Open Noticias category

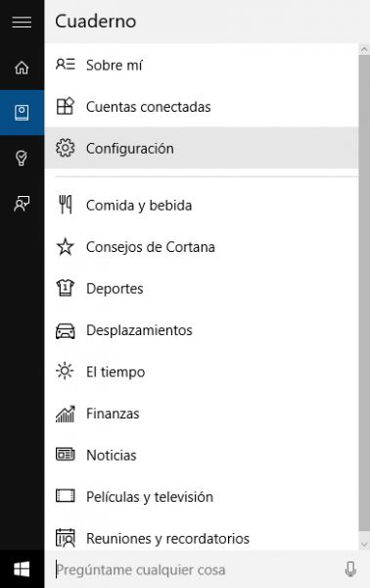coord(202,455)
